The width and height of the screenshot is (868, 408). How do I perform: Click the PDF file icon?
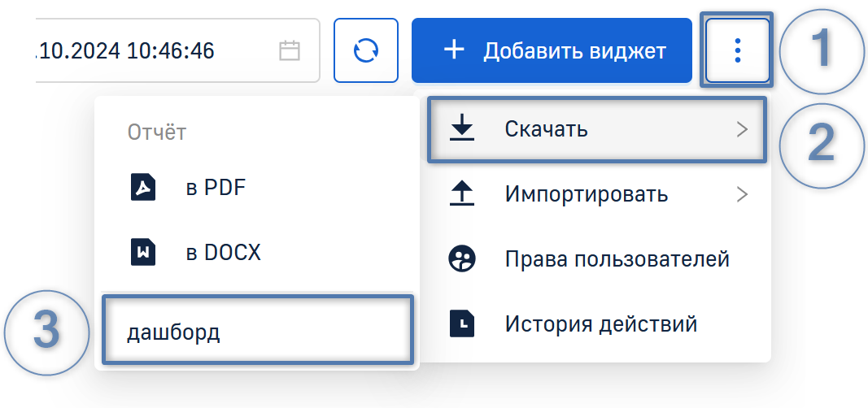click(x=143, y=188)
